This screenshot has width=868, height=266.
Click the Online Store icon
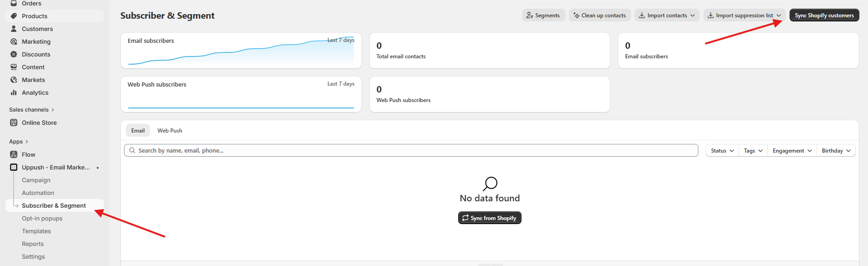point(14,123)
